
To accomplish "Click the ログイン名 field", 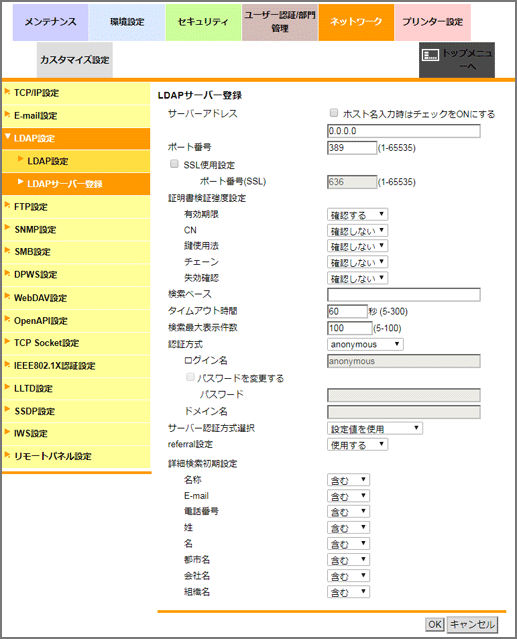I will pos(404,361).
